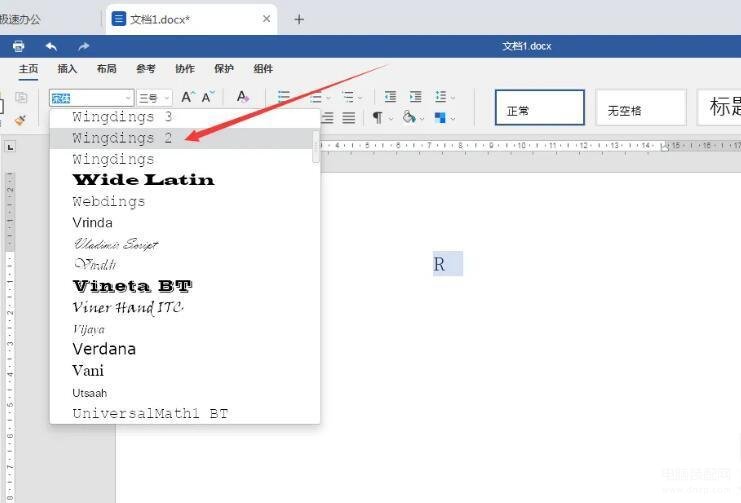
Task: Apply the 无空格 style
Action: pos(641,108)
